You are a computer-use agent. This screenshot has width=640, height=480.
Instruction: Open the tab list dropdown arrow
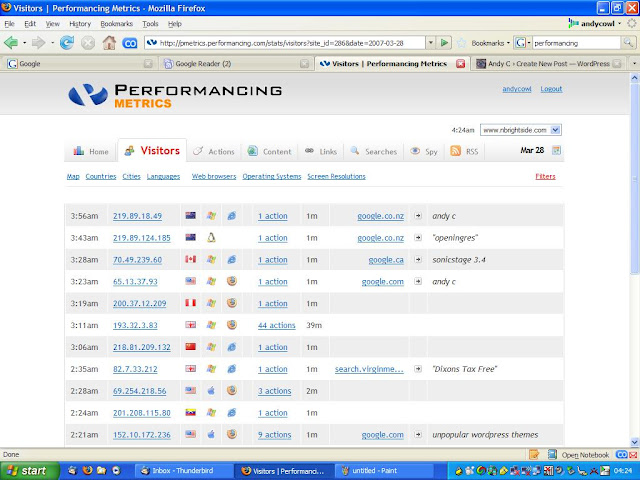click(x=634, y=64)
